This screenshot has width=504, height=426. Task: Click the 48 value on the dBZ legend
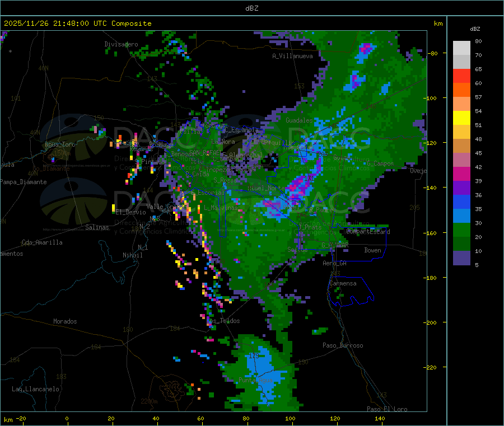(x=478, y=139)
